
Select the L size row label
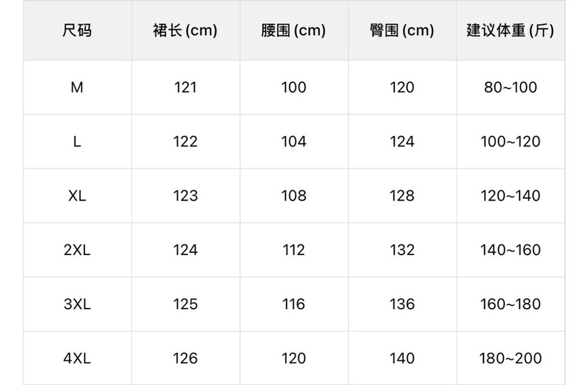(x=77, y=141)
